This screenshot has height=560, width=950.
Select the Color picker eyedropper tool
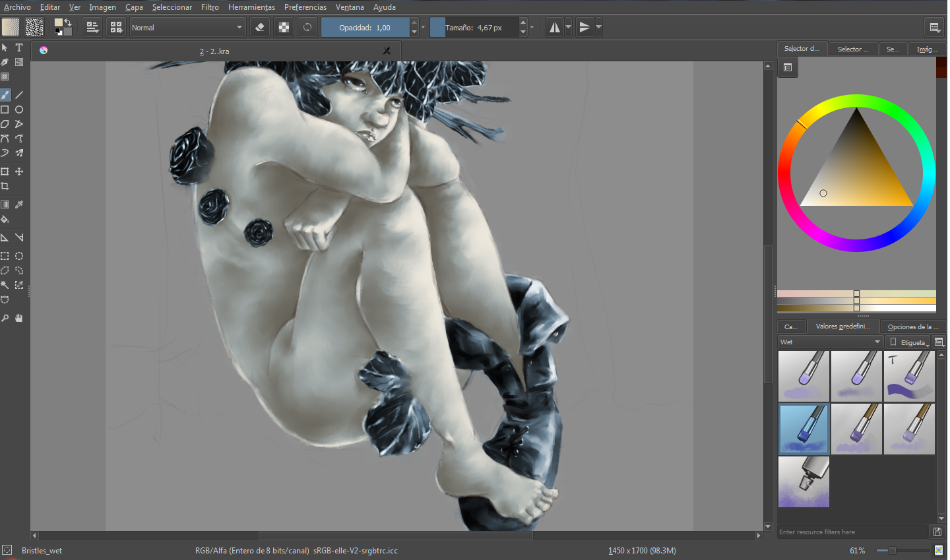coord(19,204)
